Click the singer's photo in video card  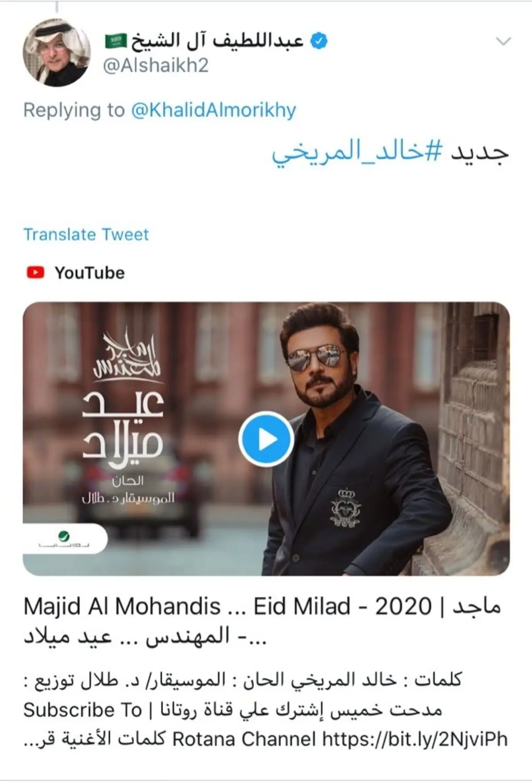(x=357, y=439)
